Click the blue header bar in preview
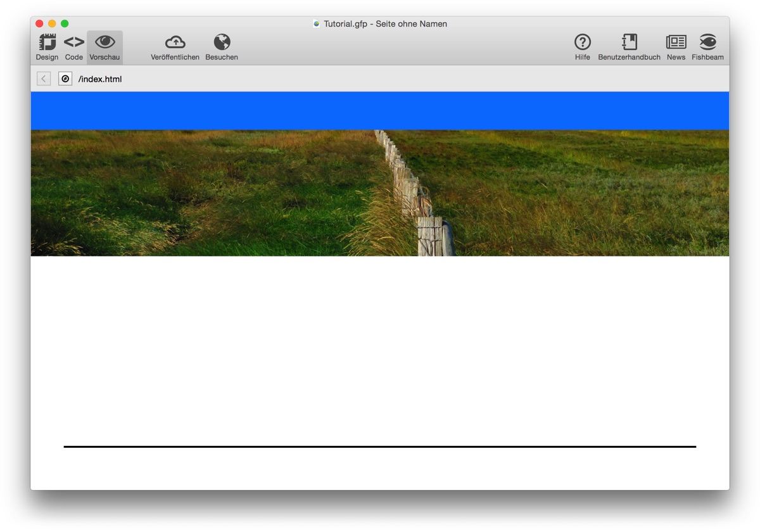The image size is (760, 532). (380, 111)
